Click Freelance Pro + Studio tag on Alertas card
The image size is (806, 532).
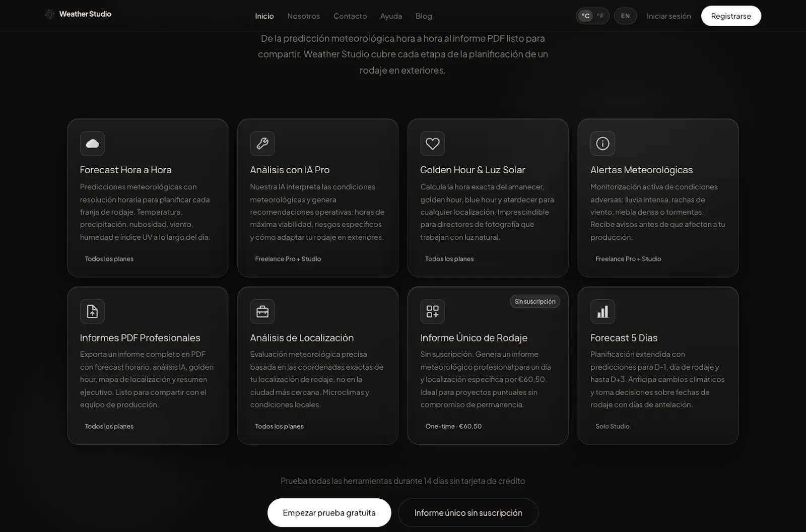[x=628, y=259]
